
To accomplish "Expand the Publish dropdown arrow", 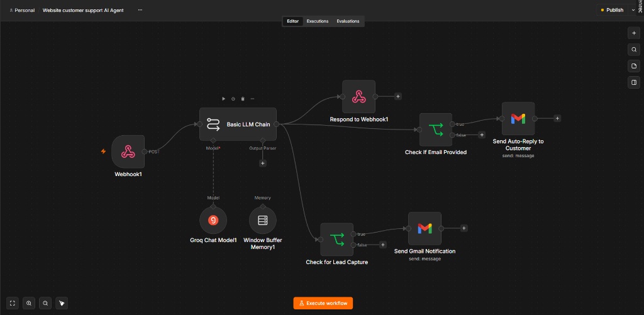I will pyautogui.click(x=633, y=10).
